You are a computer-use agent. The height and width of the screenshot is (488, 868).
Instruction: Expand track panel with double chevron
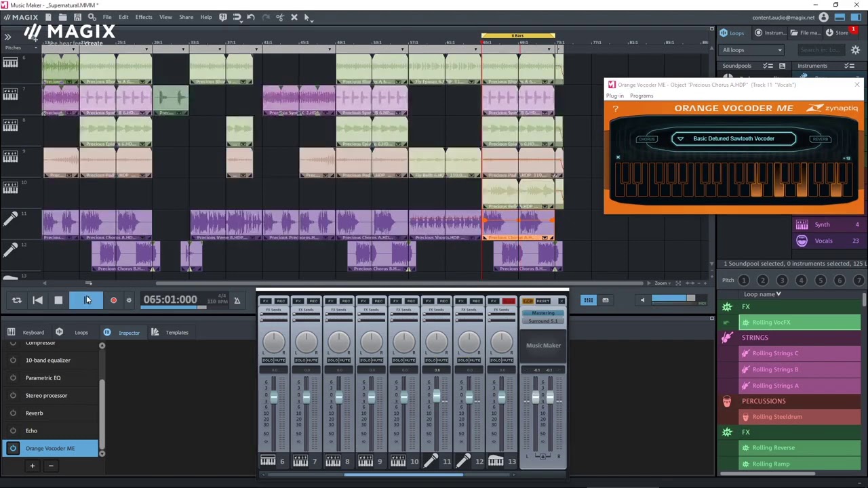[7, 37]
